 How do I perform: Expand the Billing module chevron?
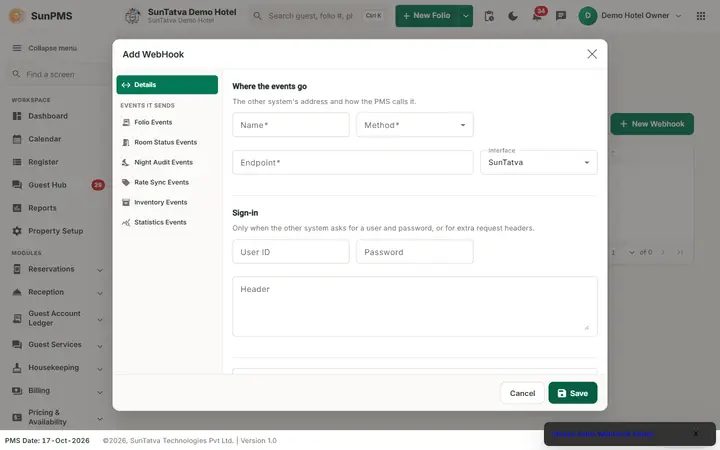click(100, 392)
